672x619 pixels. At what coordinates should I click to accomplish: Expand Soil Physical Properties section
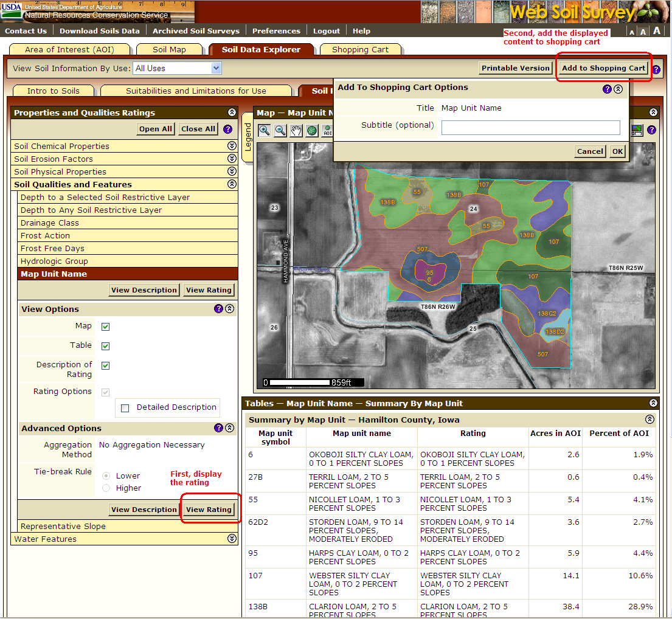click(x=232, y=171)
